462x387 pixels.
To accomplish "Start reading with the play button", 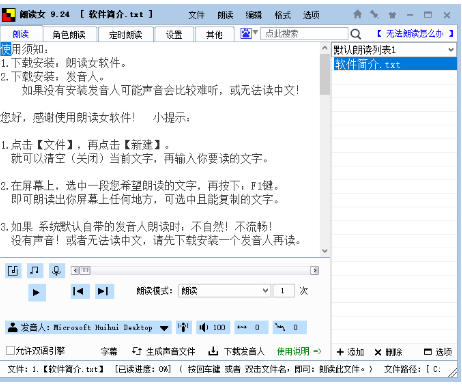I will [36, 292].
